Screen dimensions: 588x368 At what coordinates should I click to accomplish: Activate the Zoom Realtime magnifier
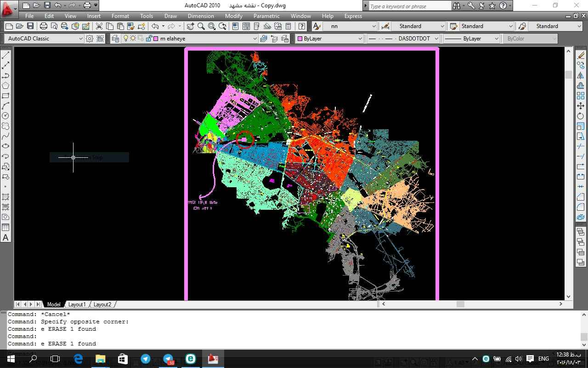click(x=201, y=26)
